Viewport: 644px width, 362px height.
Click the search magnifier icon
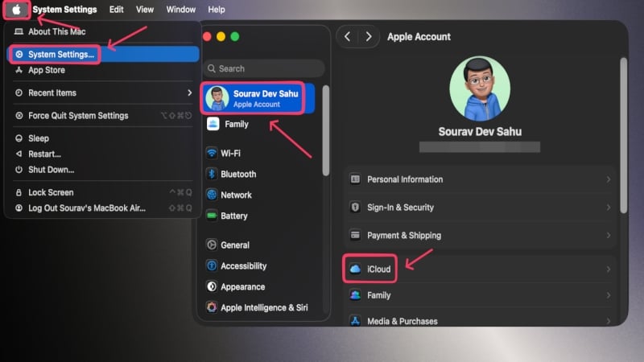(x=212, y=68)
